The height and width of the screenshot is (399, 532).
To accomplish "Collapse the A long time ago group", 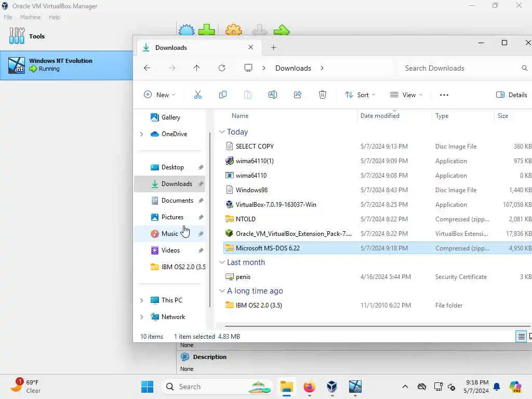I will pos(222,291).
